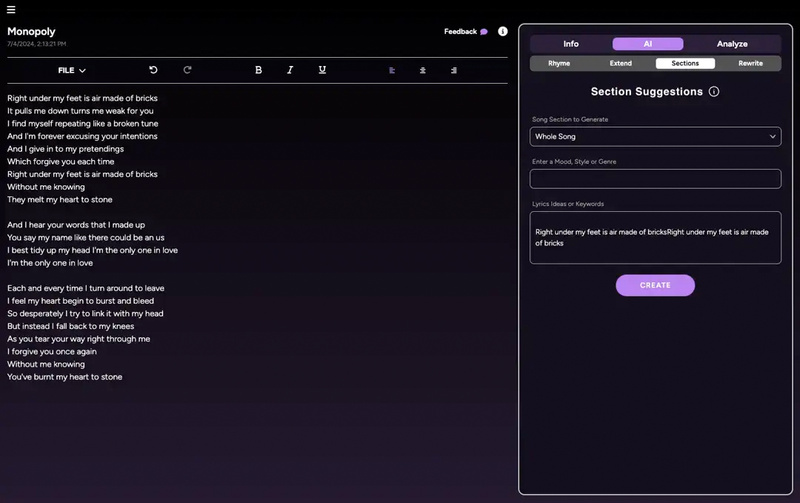Select the AI tab
The width and height of the screenshot is (800, 503).
pyautogui.click(x=647, y=44)
